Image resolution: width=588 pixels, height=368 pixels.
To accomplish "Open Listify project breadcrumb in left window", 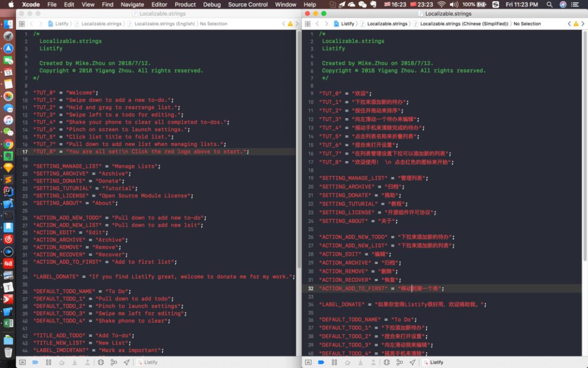I will (x=58, y=23).
